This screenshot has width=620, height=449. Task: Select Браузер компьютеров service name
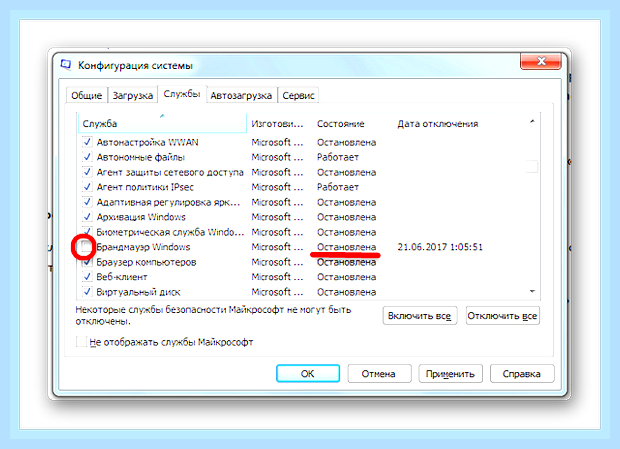(x=146, y=262)
